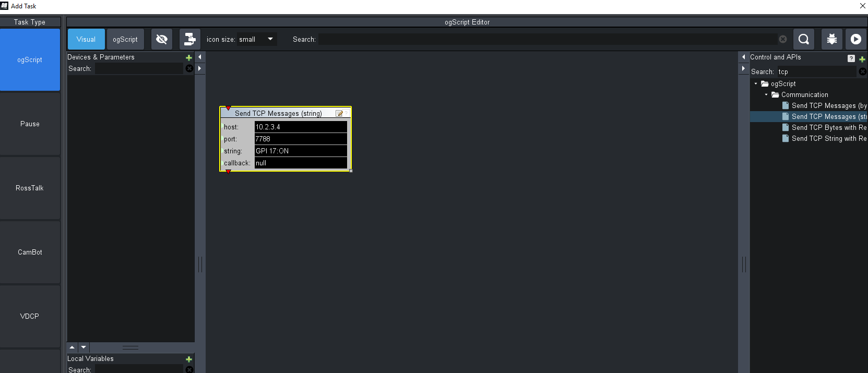Click the block layout arrange icon
The height and width of the screenshot is (373, 868).
click(x=190, y=39)
